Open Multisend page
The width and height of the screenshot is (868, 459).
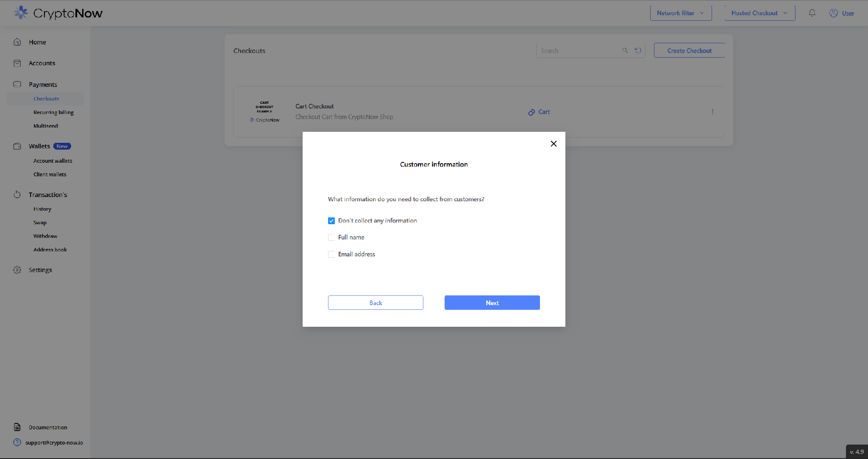click(x=46, y=126)
